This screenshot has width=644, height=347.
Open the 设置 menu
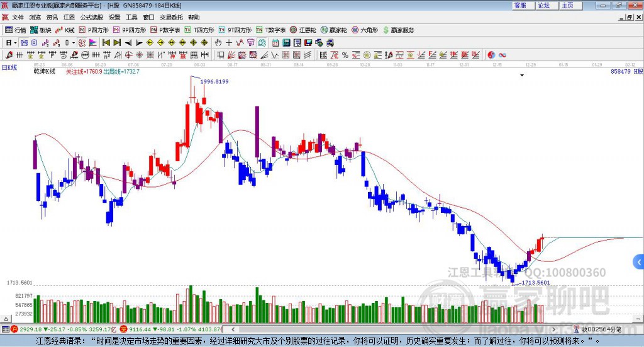114,17
